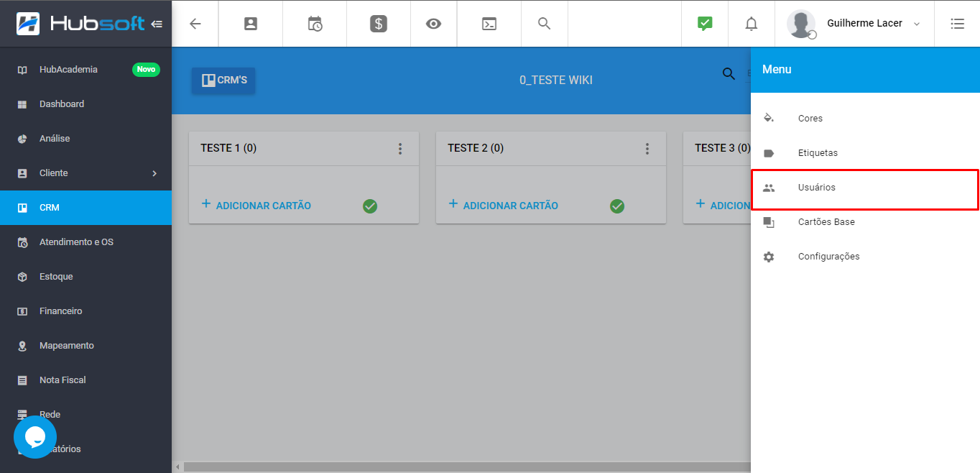Click the 0_TESTE WIKI board title

coord(556,80)
